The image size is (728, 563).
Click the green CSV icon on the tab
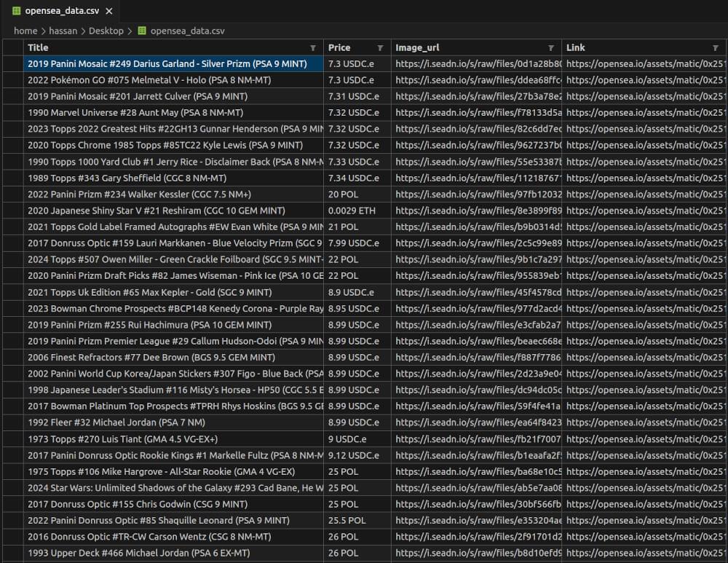tap(16, 12)
